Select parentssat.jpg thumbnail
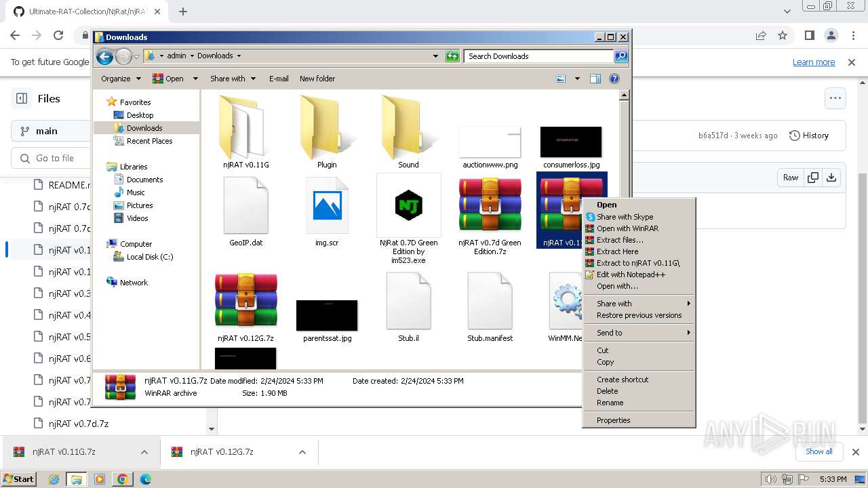Viewport: 868px width, 488px height. click(x=327, y=315)
